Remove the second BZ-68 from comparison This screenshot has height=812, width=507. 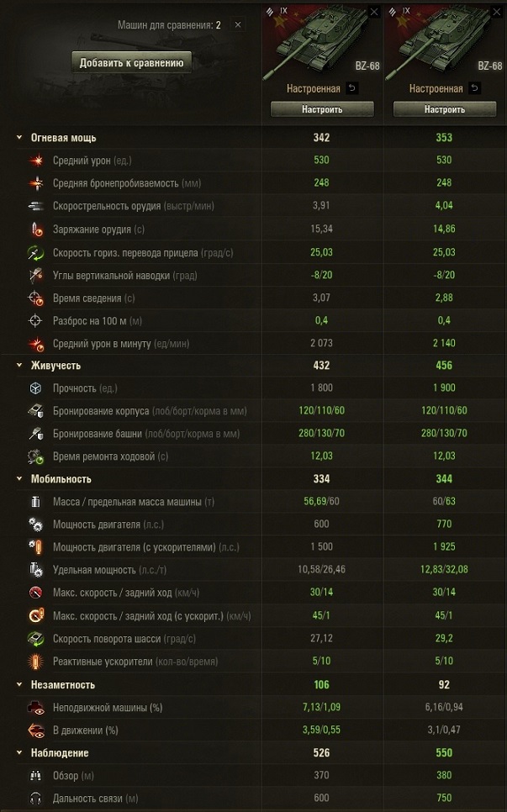pos(497,12)
